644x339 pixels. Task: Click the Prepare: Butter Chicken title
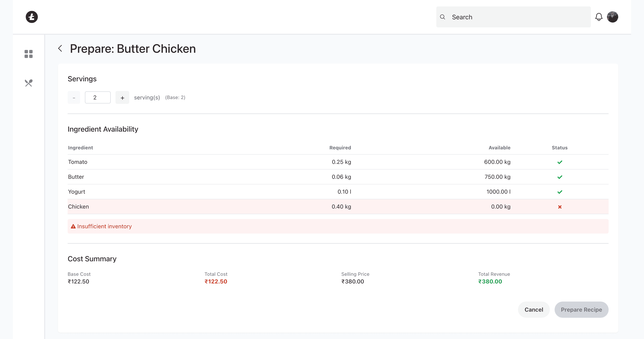click(x=133, y=49)
